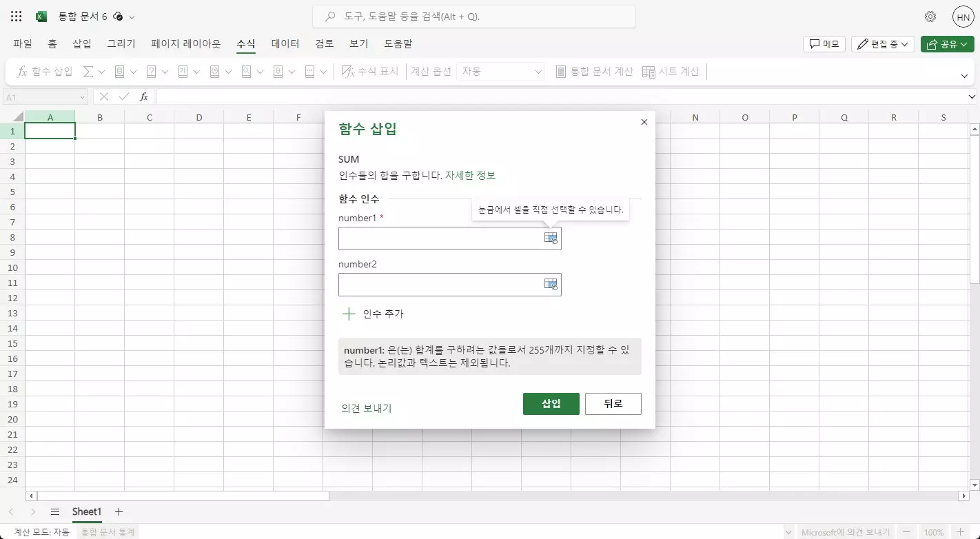
Task: Click the 메모 comments button
Action: pyautogui.click(x=824, y=44)
